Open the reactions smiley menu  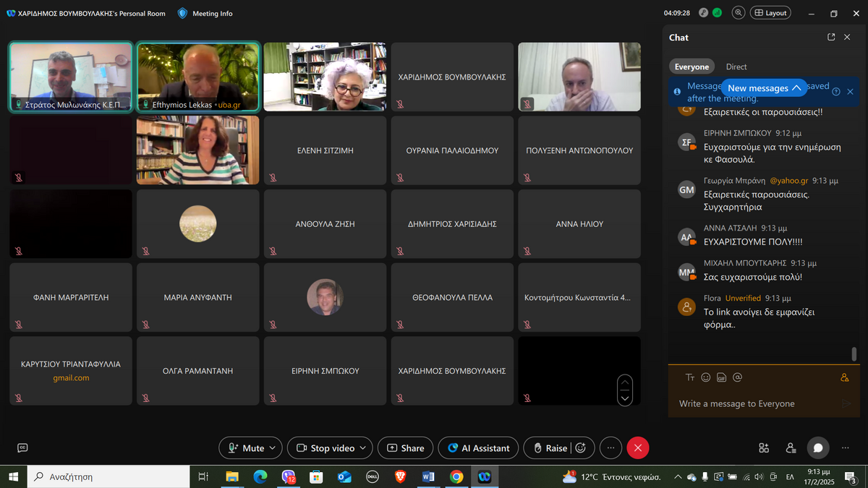(580, 448)
